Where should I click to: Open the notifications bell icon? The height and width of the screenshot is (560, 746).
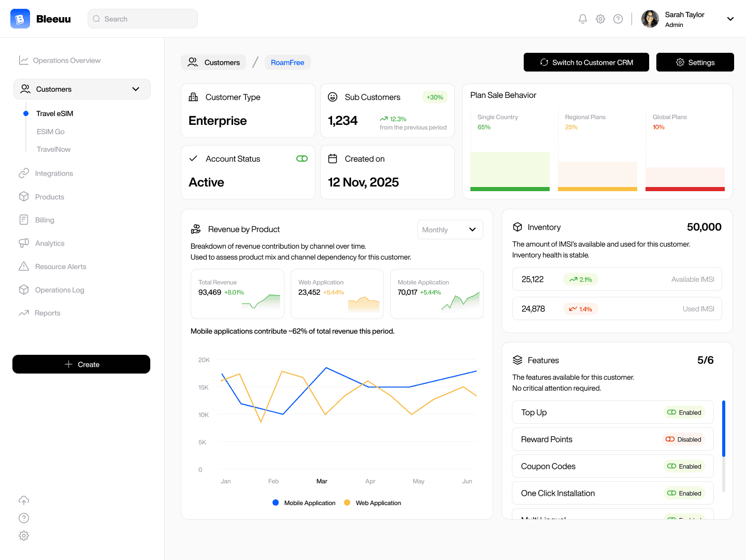click(x=583, y=19)
